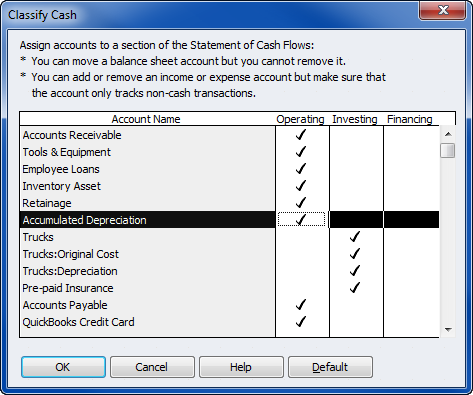This screenshot has height=395, width=473.
Task: Select the Trucks:Depreciation account name
Action: [x=70, y=271]
